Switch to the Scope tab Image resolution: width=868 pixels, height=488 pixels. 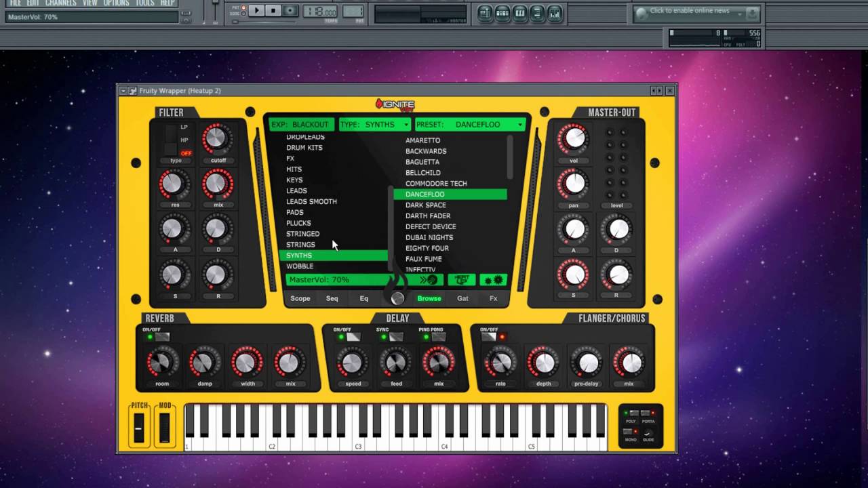point(300,298)
